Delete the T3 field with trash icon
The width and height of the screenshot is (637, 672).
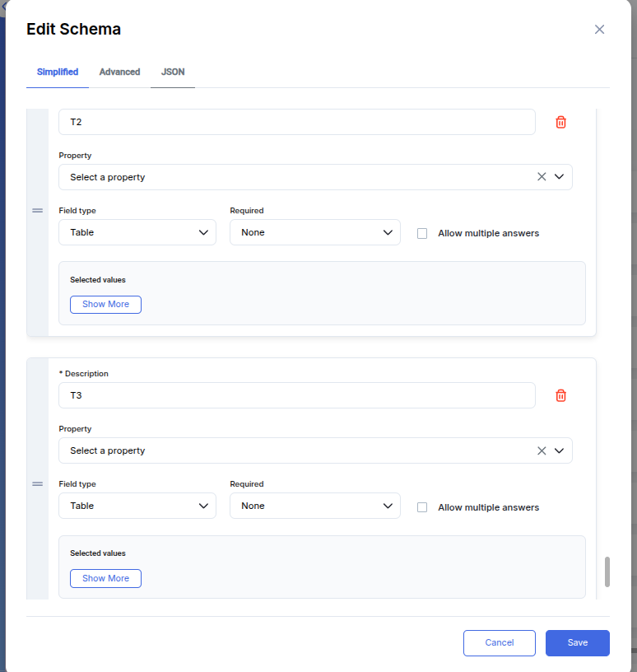click(560, 395)
